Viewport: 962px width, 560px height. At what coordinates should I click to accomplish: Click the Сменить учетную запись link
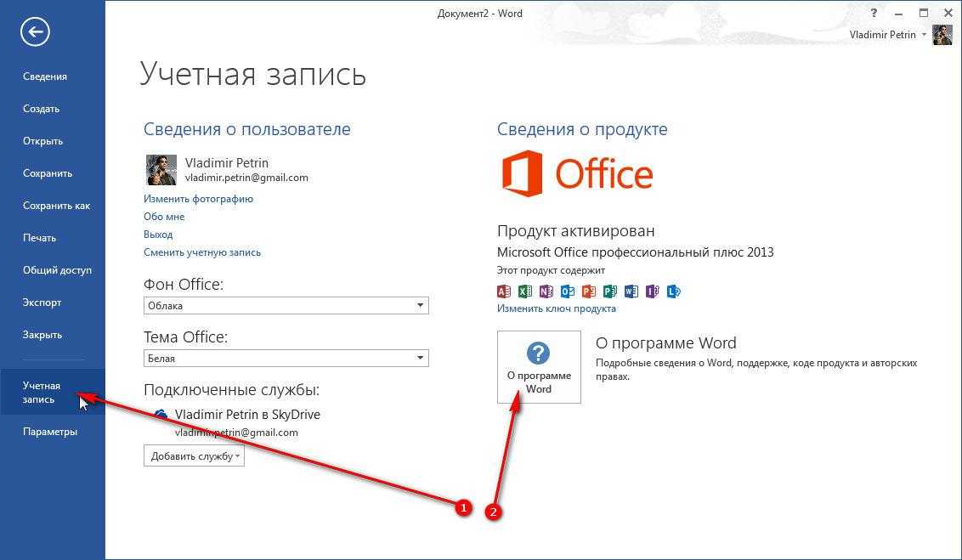click(x=202, y=252)
